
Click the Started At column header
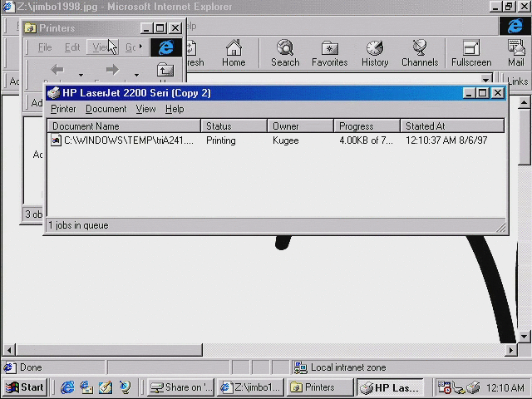point(452,126)
